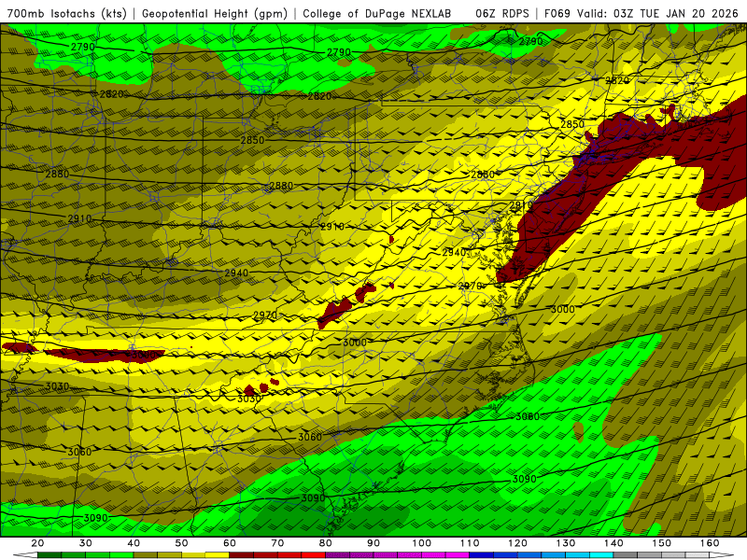Click the colorbar label "80"
747x560 pixels.
(x=325, y=543)
